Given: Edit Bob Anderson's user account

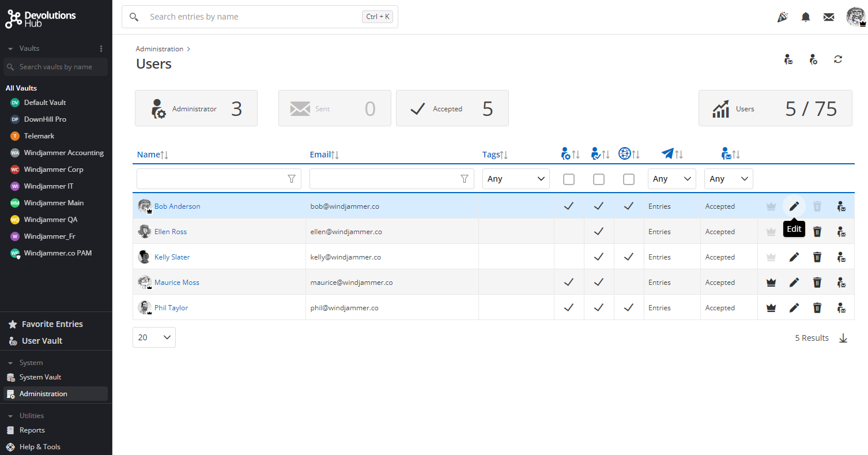Looking at the screenshot, I should (794, 206).
